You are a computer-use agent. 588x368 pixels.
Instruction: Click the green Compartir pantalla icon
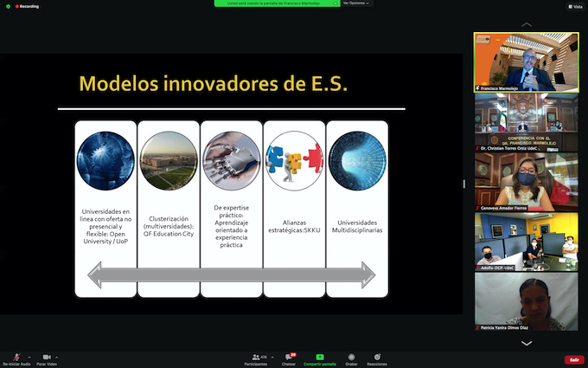(320, 357)
